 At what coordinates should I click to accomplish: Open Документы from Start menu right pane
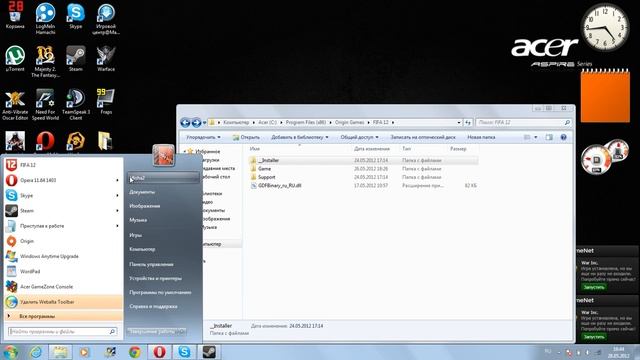coord(142,192)
